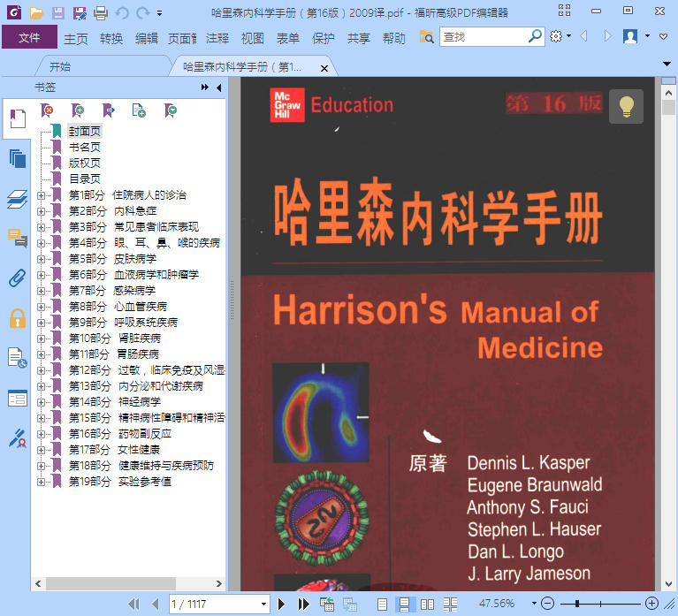Viewport: 678px width, 616px height.
Task: Select the 目录页 bookmark
Action: 85,179
